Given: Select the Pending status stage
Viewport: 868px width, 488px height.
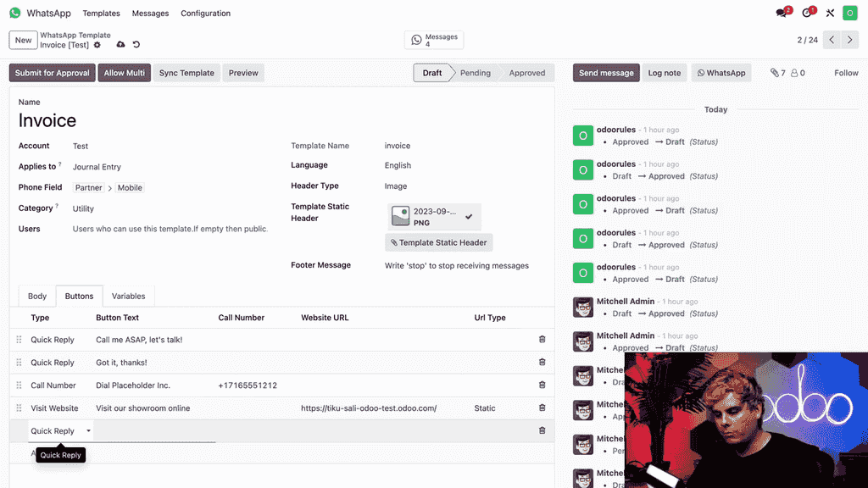Looking at the screenshot, I should click(x=475, y=73).
